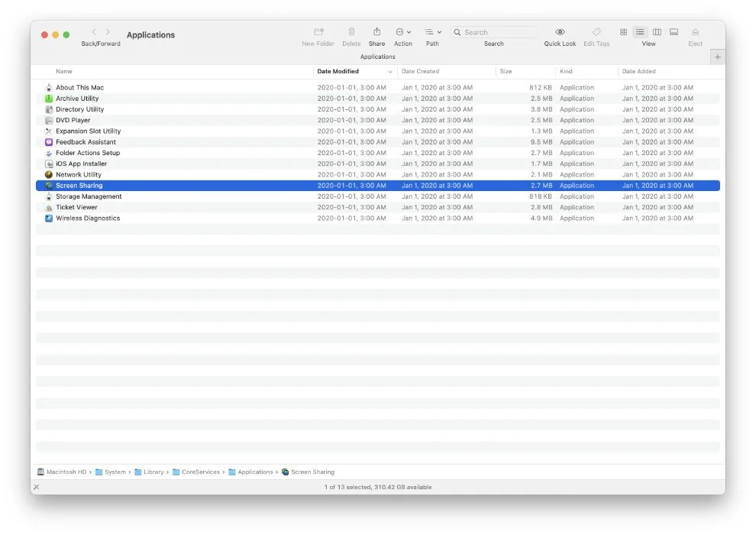Viewport: 756px width, 535px height.
Task: Sort by Kind column header
Action: coord(566,71)
